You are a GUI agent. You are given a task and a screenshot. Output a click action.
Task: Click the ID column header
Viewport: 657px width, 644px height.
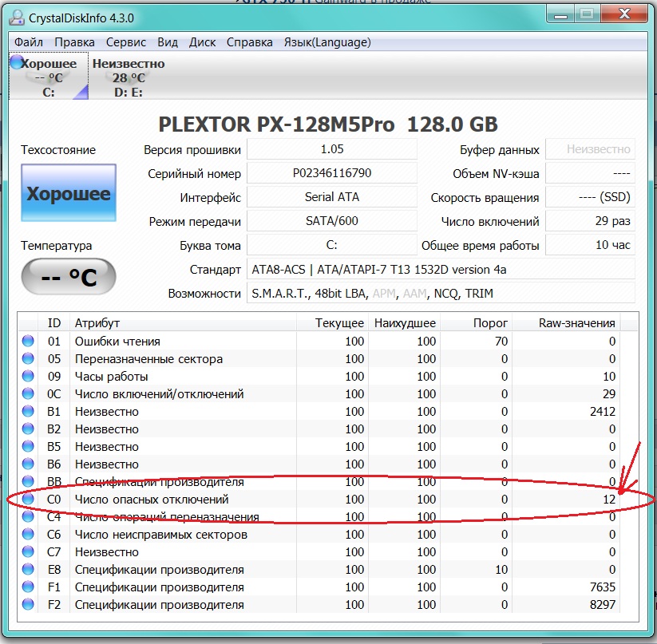[54, 323]
